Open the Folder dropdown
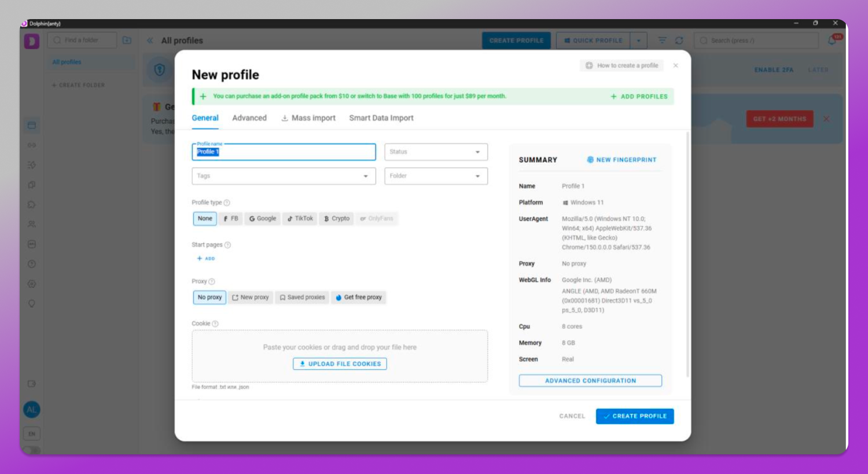Image resolution: width=868 pixels, height=474 pixels. click(x=436, y=176)
